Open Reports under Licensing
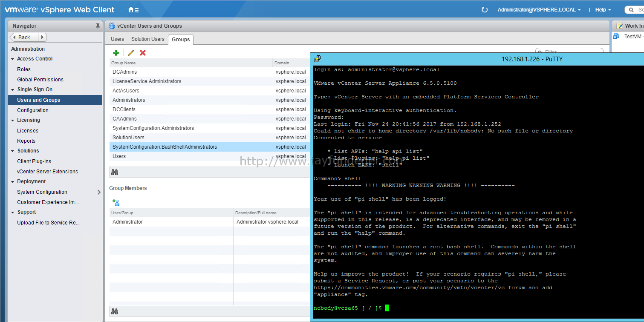The height and width of the screenshot is (322, 644). 26,141
